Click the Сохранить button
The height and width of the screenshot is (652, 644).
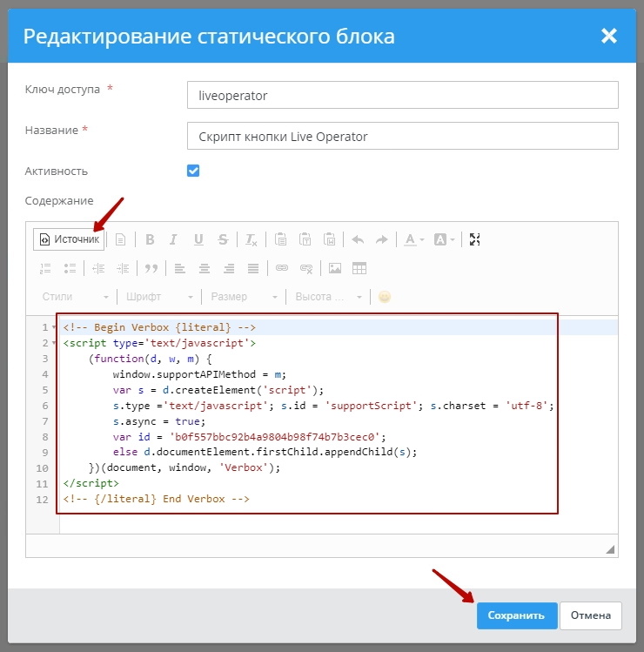tap(517, 615)
